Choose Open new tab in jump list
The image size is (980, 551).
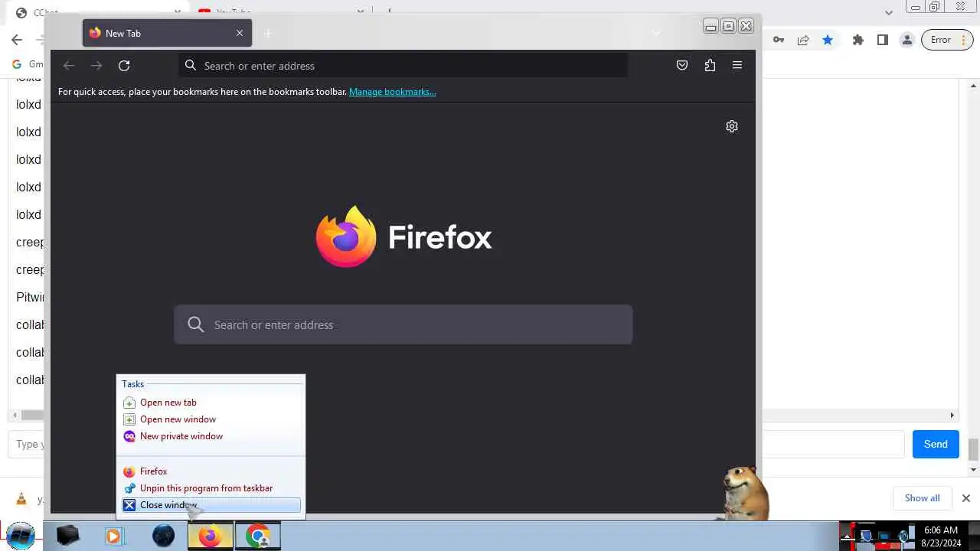(211, 403)
